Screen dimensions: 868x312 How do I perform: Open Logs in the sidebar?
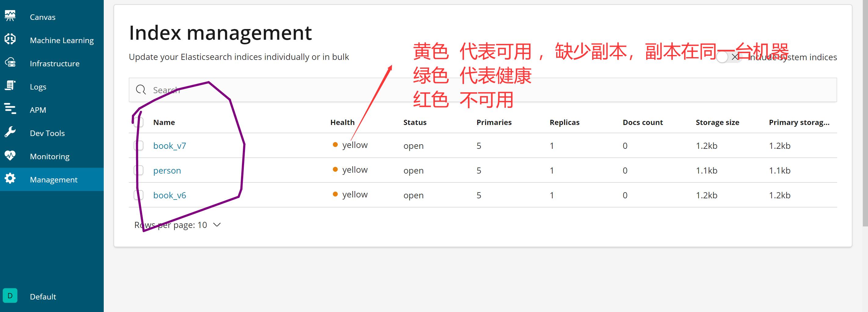(x=38, y=87)
